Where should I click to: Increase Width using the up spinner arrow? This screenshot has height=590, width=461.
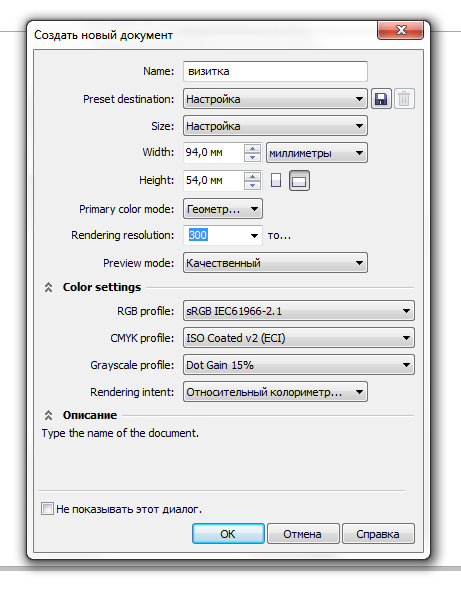point(252,148)
